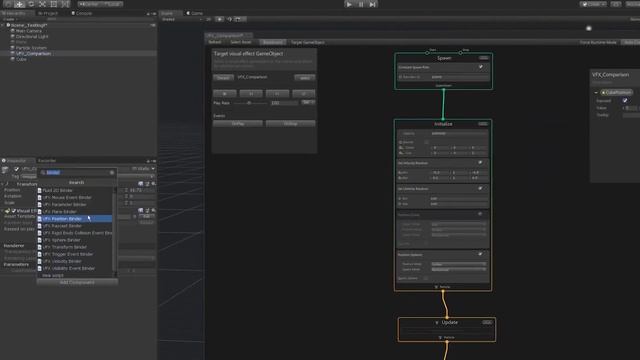
Task: Select the Rotate tool in the toolbar
Action: click(x=31, y=4)
